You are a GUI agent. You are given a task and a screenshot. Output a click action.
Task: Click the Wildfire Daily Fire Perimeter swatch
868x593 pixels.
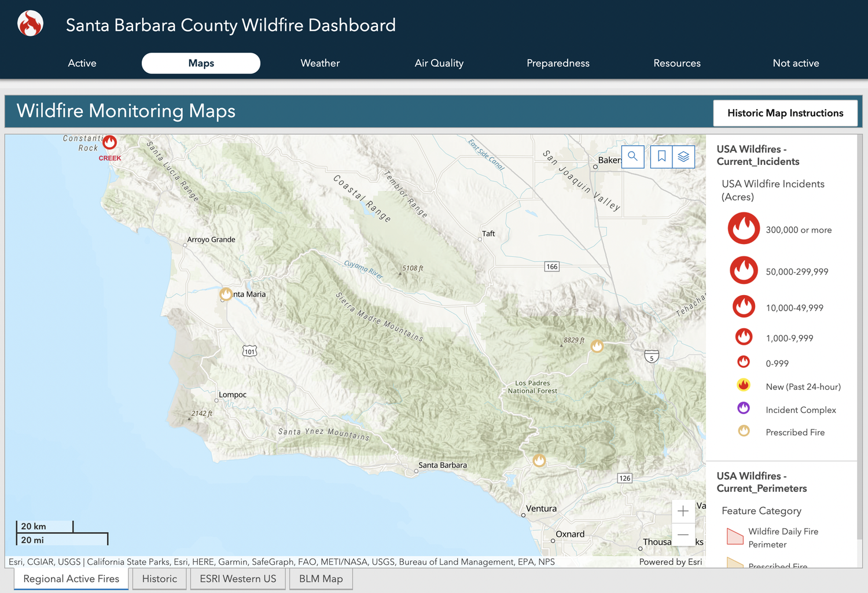point(735,536)
